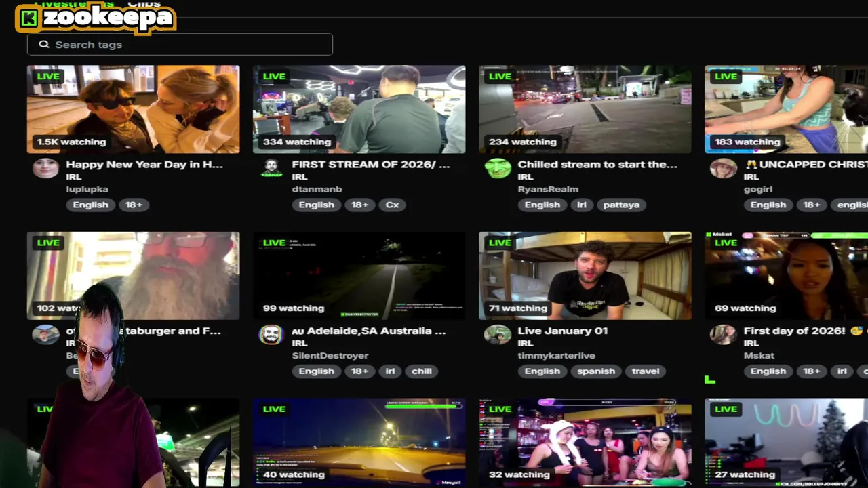Image resolution: width=868 pixels, height=488 pixels.
Task: Click Mskat's channel avatar
Action: pyautogui.click(x=723, y=334)
